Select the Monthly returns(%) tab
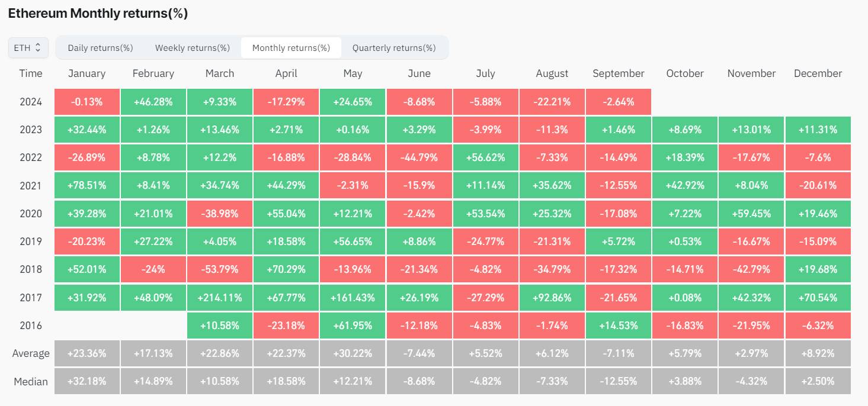Screen dimensions: 868x406 291,48
